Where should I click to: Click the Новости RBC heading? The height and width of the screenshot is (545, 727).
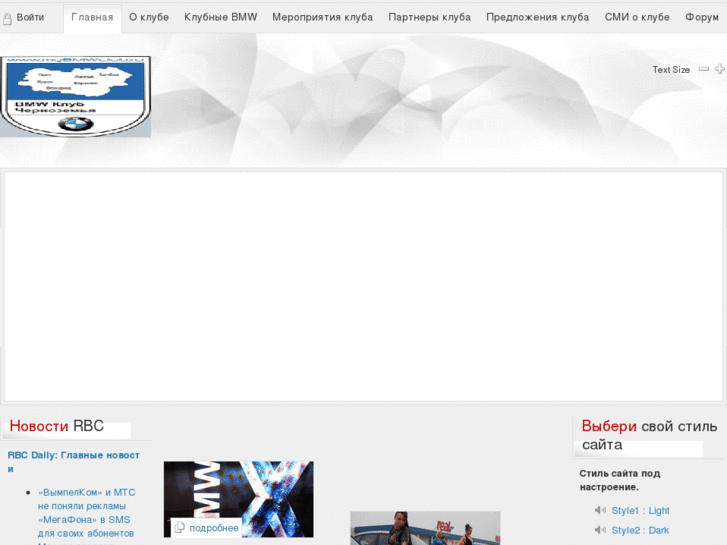(x=57, y=426)
